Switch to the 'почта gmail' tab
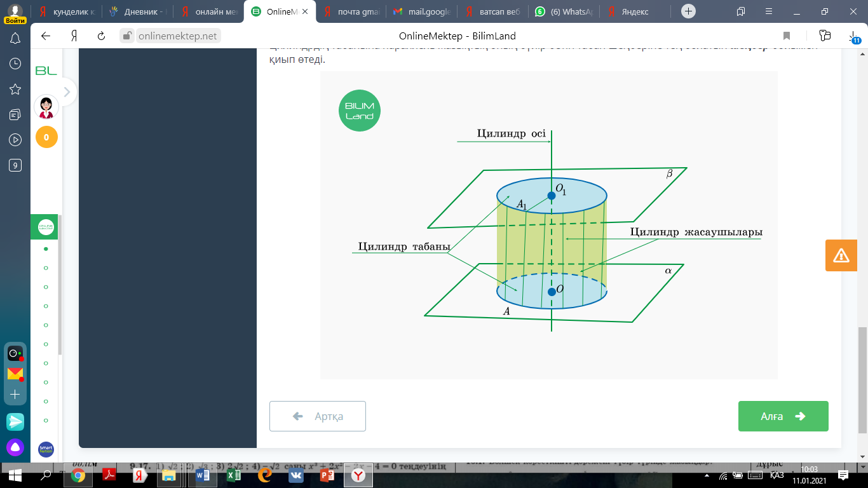This screenshot has width=868, height=488. click(x=351, y=11)
